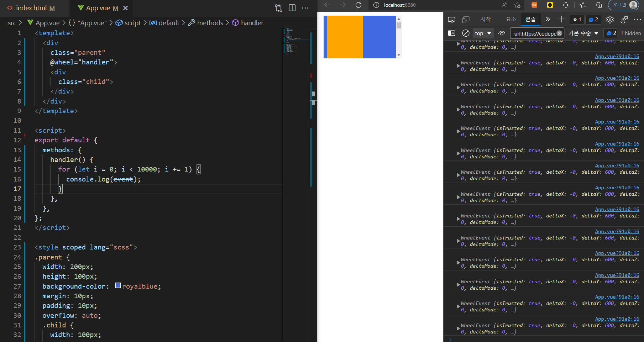The width and height of the screenshot is (644, 342).
Task: Reload the localhost page
Action: click(358, 5)
